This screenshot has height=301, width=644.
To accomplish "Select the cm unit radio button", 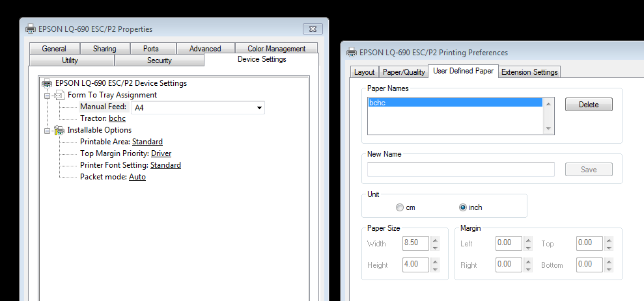I will point(399,207).
